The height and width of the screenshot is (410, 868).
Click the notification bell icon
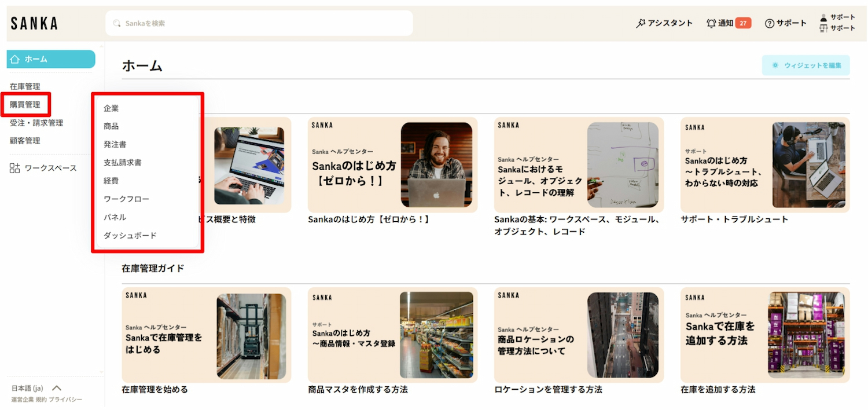[x=711, y=23]
